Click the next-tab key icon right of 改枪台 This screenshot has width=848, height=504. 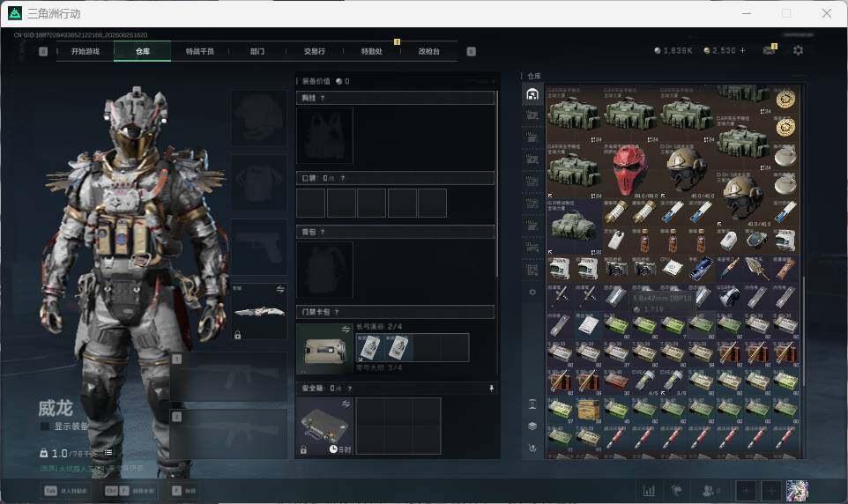pyautogui.click(x=471, y=51)
